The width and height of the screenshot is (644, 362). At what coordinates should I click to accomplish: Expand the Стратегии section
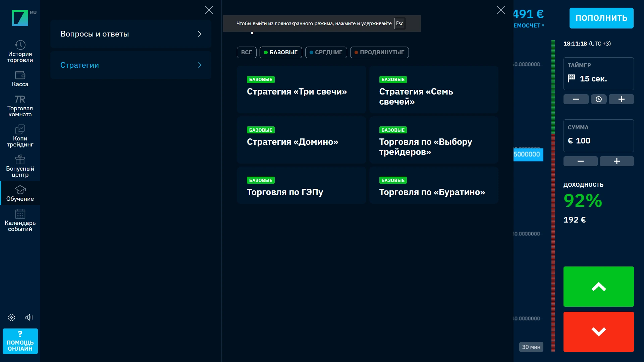[131, 65]
